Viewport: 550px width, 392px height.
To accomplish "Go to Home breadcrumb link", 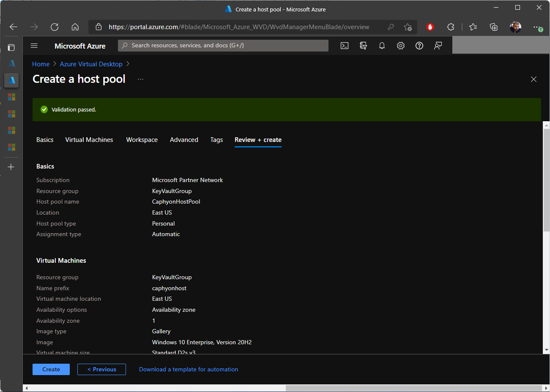I will [41, 64].
